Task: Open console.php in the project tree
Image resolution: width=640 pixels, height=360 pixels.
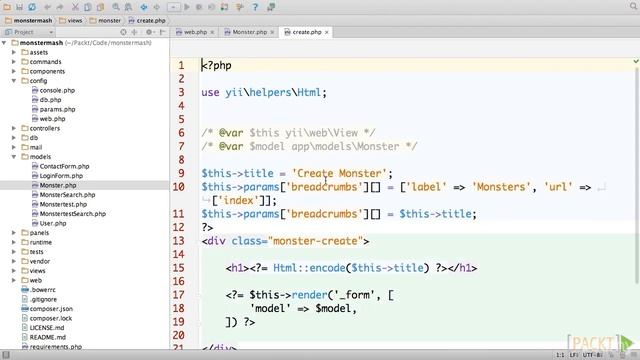Action: [53, 90]
